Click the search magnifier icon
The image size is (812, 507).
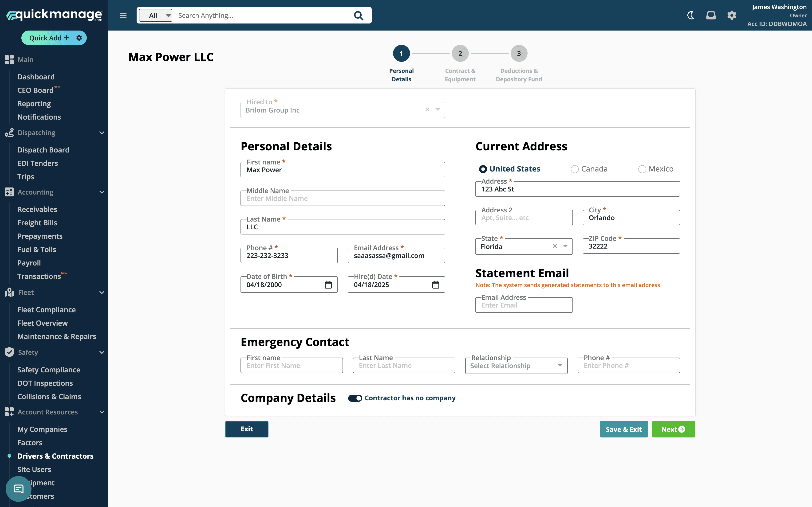[358, 16]
